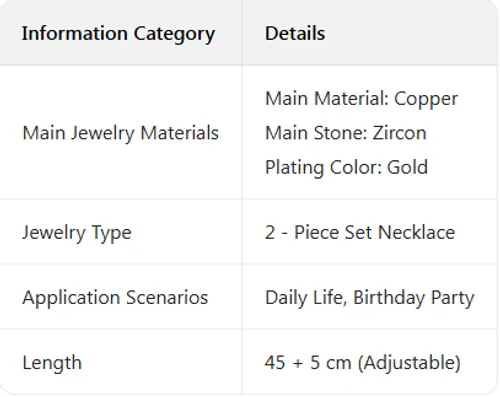Click the Length row label

(52, 363)
